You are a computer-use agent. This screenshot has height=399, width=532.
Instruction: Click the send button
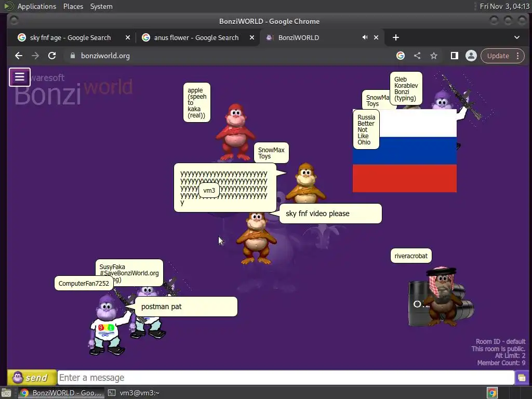[x=32, y=378]
